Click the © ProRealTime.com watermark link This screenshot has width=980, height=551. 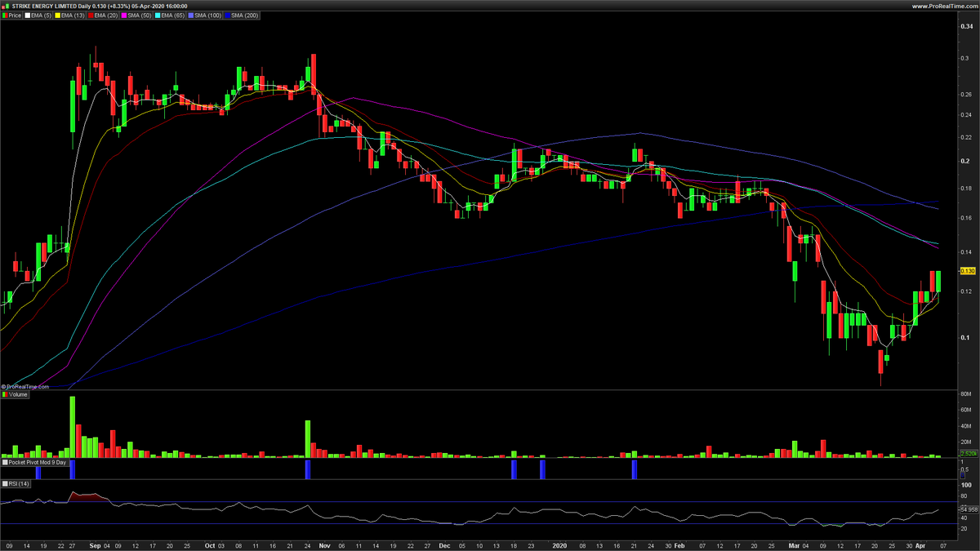point(25,387)
